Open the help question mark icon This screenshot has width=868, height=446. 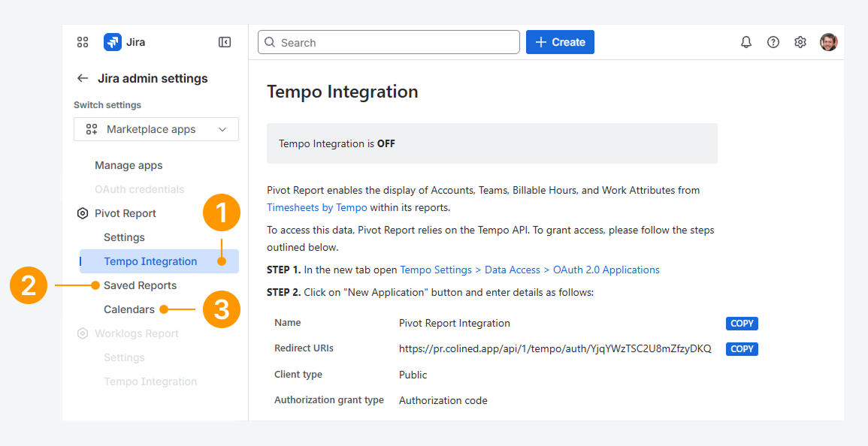773,42
